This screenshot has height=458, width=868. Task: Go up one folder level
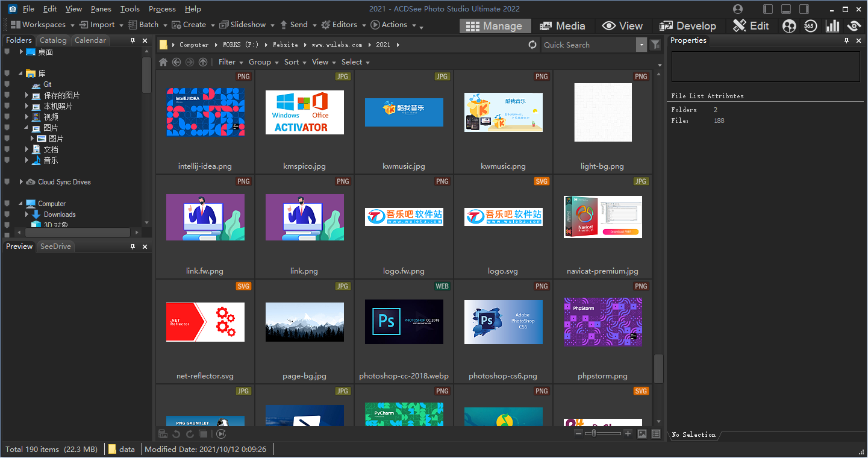(203, 62)
